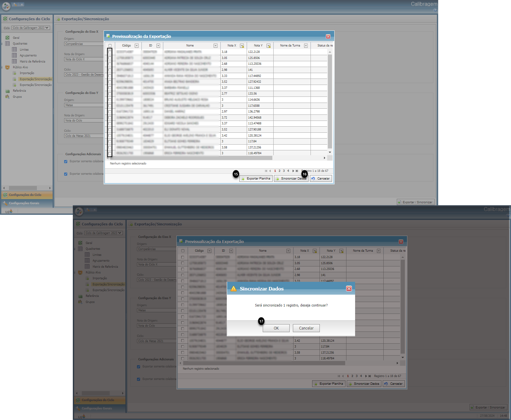The height and width of the screenshot is (420, 511).
Task: Click the wrench icon in upper screenshot title bar
Action: pos(15,4)
